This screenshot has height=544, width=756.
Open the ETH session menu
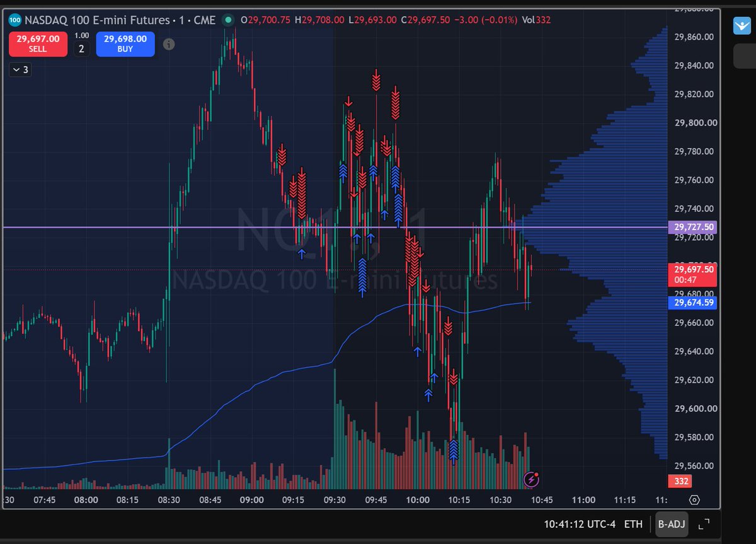(633, 524)
